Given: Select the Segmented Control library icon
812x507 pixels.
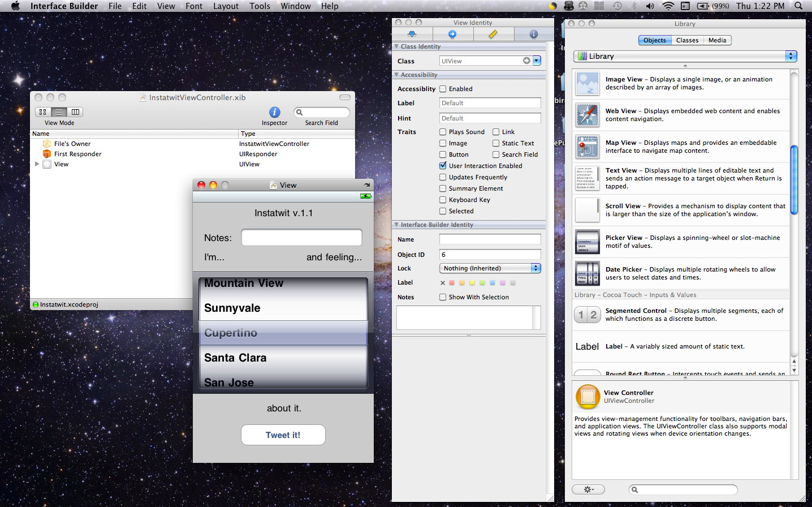Looking at the screenshot, I should point(588,315).
